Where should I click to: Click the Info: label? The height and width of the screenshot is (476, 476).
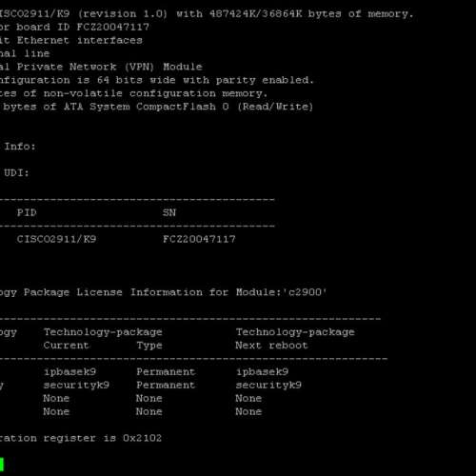[x=20, y=147]
